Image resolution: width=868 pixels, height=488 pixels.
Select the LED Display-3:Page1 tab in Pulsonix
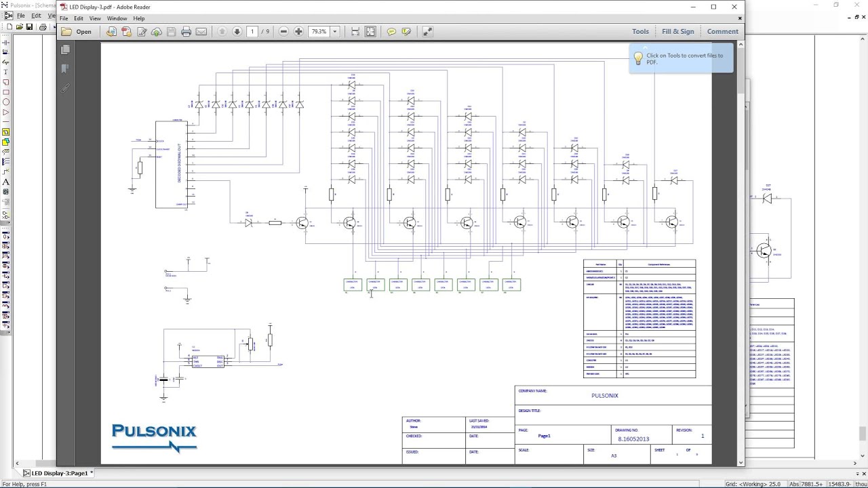(x=58, y=473)
